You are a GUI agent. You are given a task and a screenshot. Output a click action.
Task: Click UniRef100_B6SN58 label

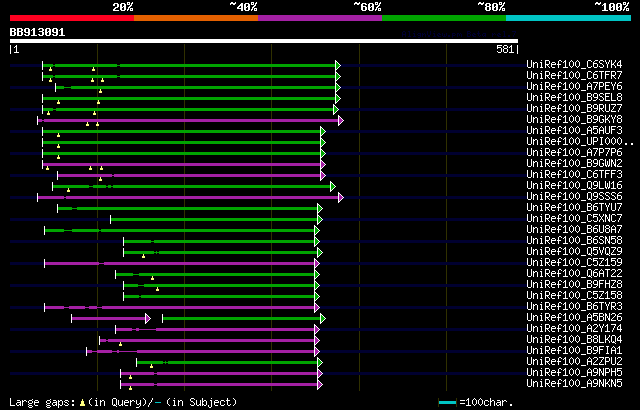[574, 241]
